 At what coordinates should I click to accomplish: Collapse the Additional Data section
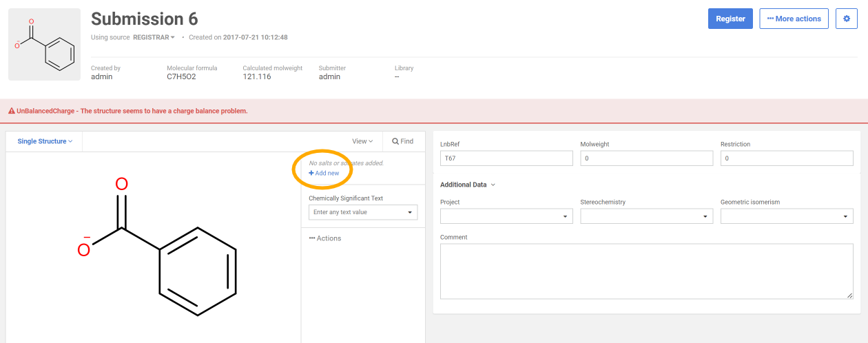(467, 185)
